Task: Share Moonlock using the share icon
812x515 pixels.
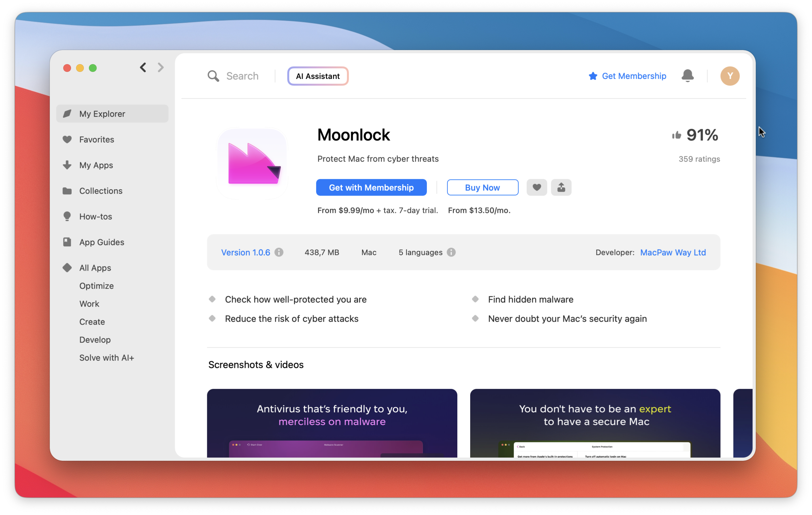Action: [x=561, y=188]
